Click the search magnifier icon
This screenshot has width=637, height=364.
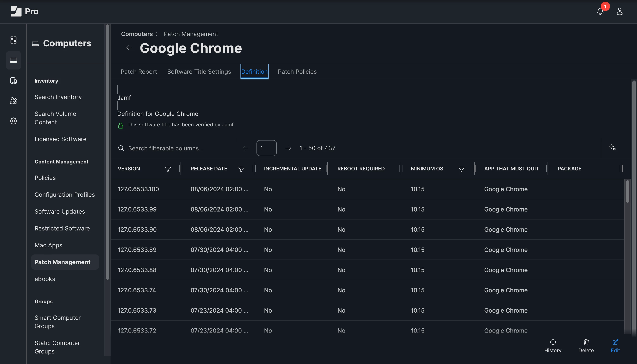click(x=121, y=148)
